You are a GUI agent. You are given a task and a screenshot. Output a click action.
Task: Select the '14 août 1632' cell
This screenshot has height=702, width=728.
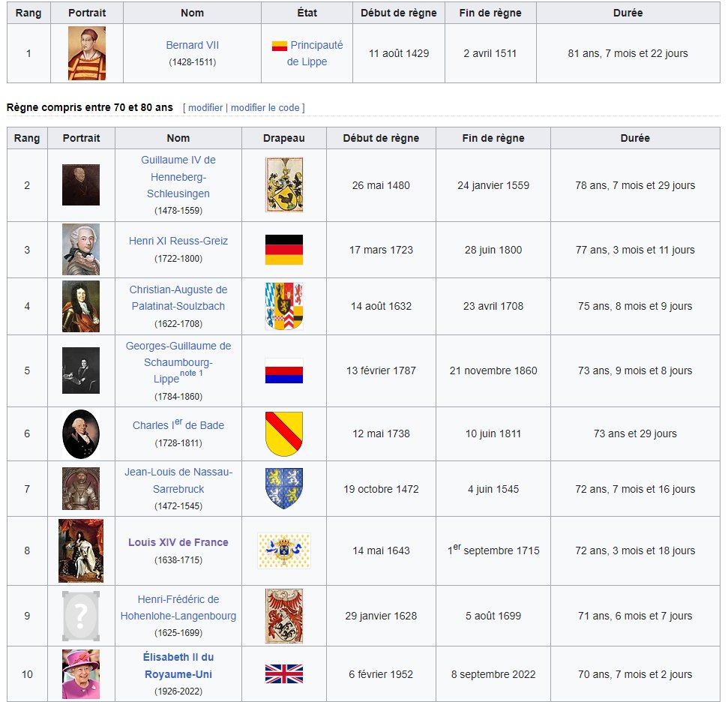(381, 306)
